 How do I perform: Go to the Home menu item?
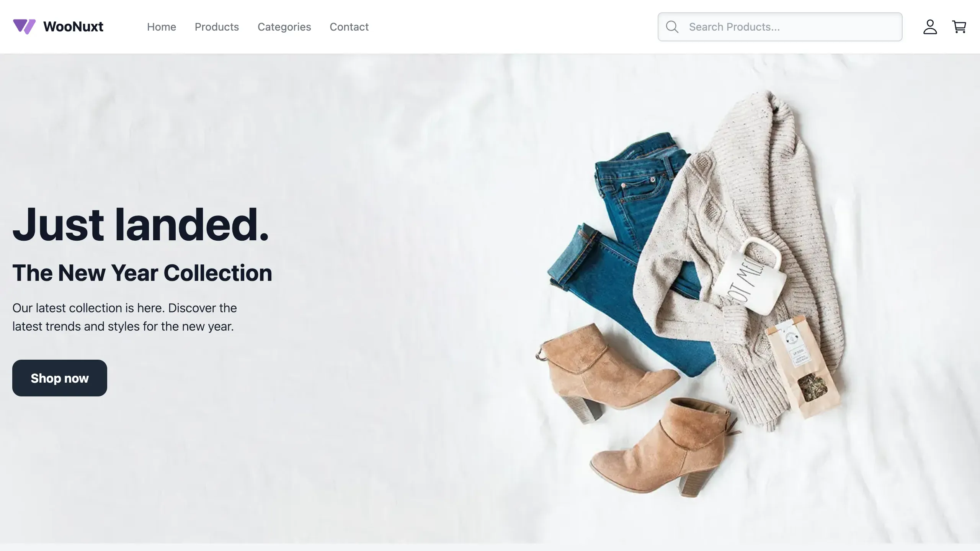pos(162,27)
